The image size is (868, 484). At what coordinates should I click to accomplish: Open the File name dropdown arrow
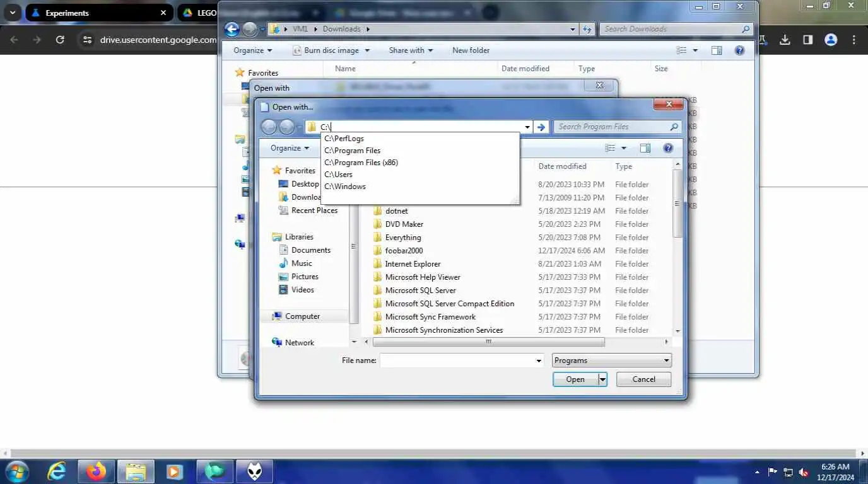tap(539, 360)
